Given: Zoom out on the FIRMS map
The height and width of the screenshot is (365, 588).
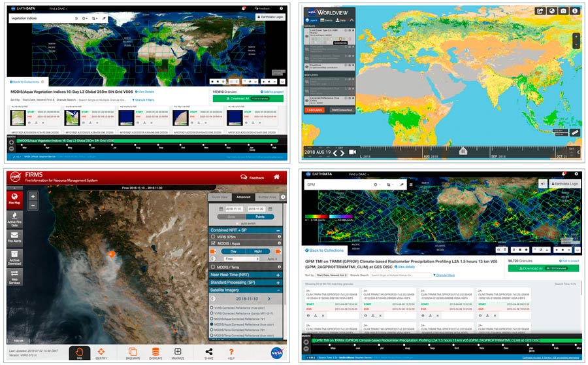Looking at the screenshot, I should click(33, 205).
